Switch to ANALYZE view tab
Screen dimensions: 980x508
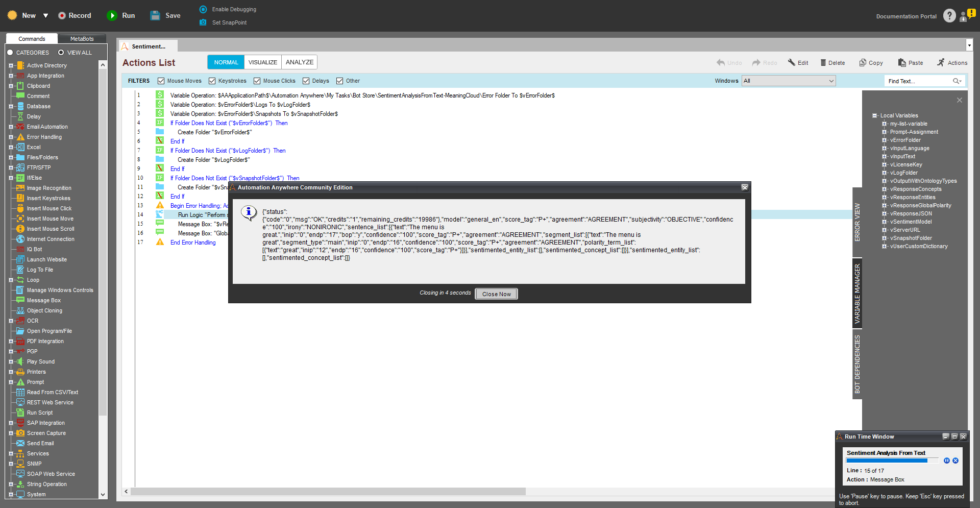(x=300, y=62)
